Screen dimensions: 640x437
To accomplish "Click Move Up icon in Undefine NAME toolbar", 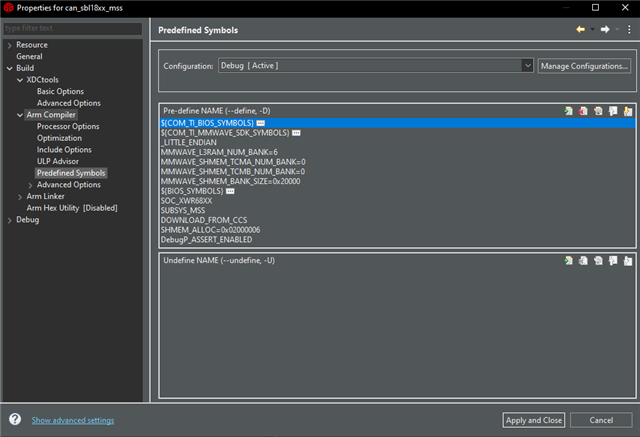I will (613, 261).
